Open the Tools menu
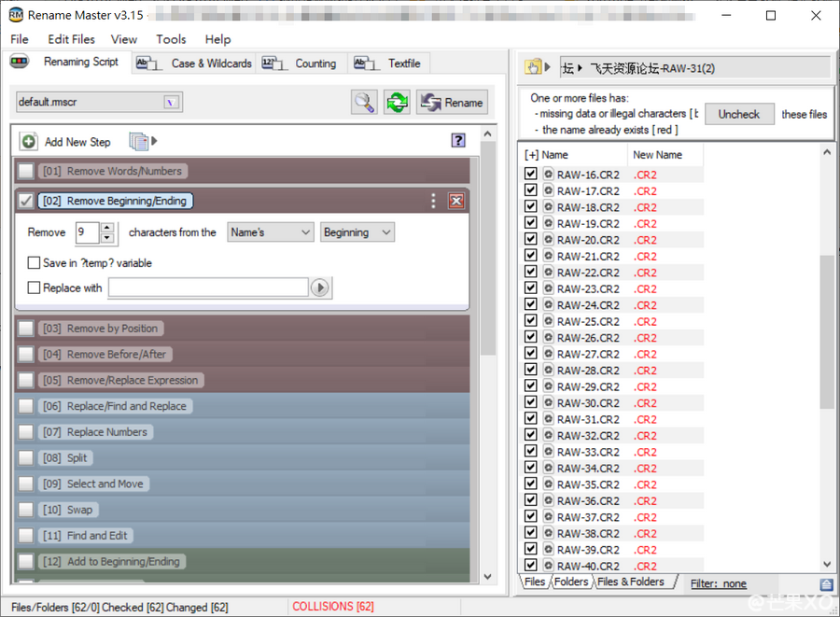 click(x=171, y=39)
